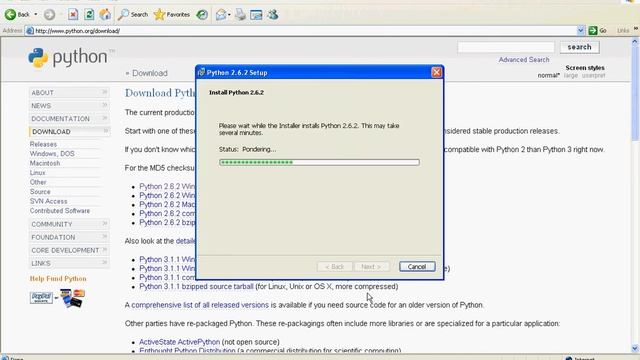640x360 pixels.
Task: Open the Linux sublink
Action: click(x=38, y=173)
